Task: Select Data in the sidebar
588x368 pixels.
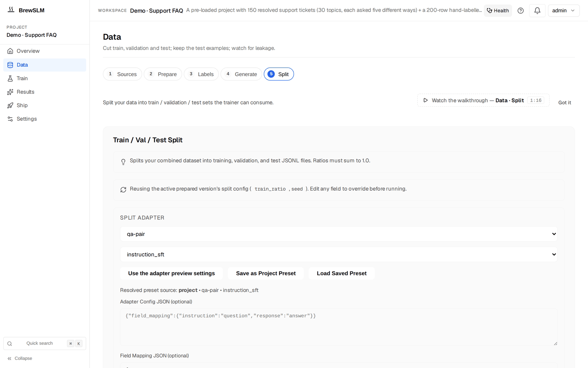Action: (x=45, y=65)
